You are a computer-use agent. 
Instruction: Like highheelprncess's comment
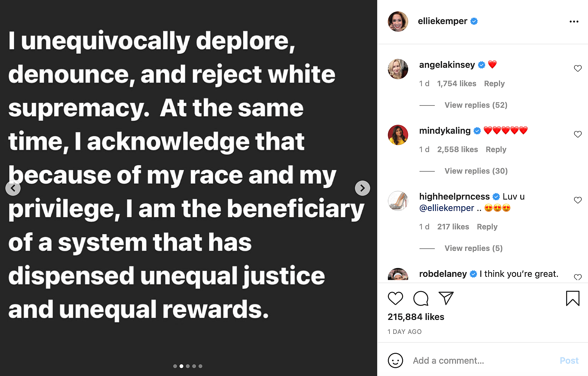pyautogui.click(x=578, y=200)
